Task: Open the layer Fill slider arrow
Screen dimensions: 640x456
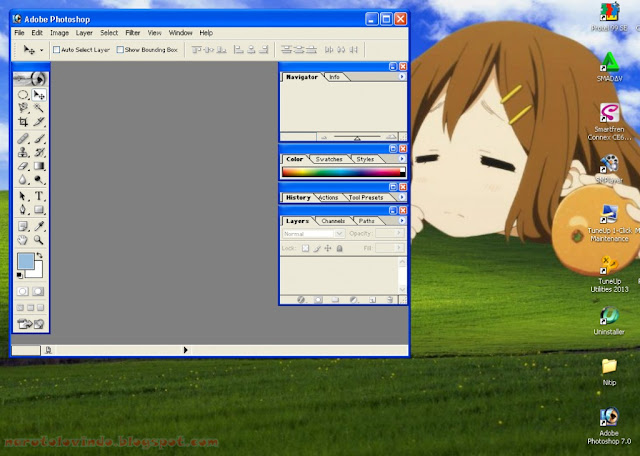Action: coord(400,248)
